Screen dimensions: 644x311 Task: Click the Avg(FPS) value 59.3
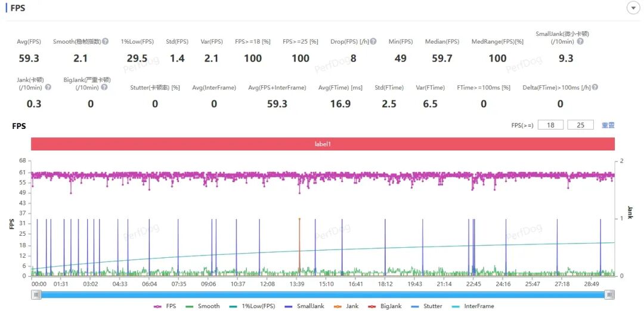(x=29, y=58)
